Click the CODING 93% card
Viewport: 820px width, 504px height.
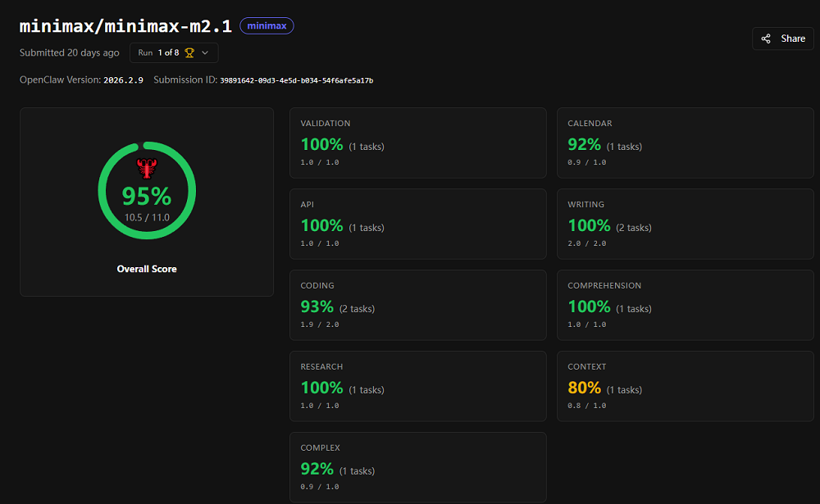coord(417,305)
